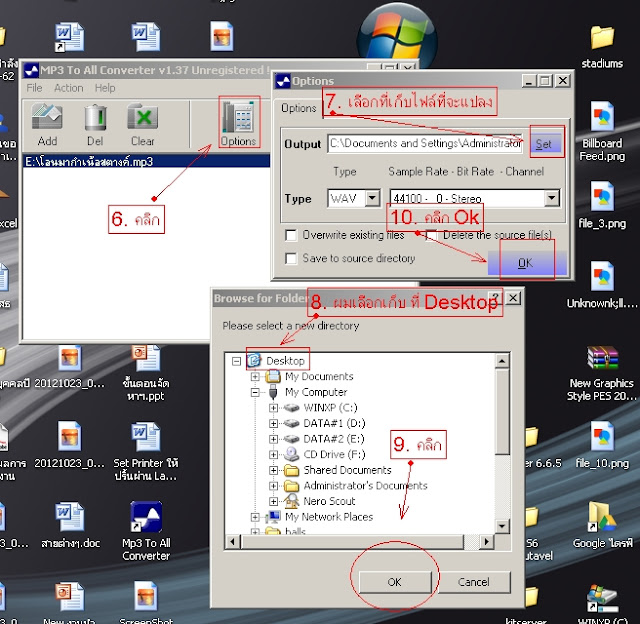Open the File menu in MP3 converter
The image size is (640, 624).
(34, 88)
